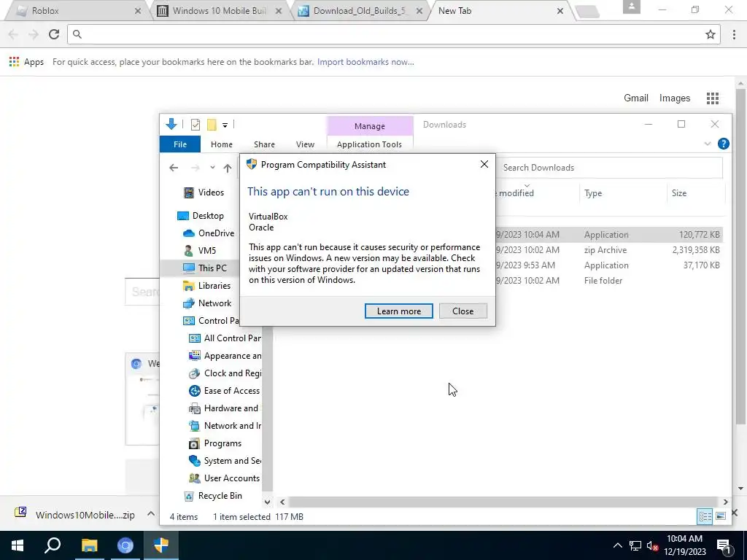Open the File tab in Explorer
Image resolution: width=747 pixels, height=560 pixels.
pos(180,144)
